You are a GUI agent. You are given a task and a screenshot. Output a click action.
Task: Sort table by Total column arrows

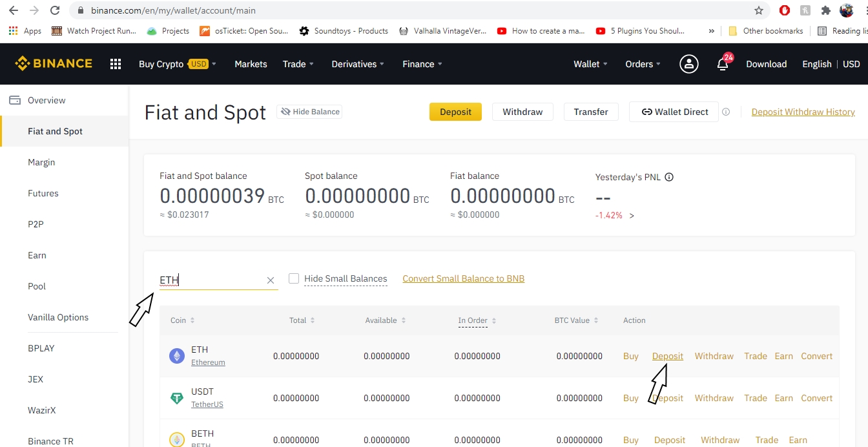point(313,320)
